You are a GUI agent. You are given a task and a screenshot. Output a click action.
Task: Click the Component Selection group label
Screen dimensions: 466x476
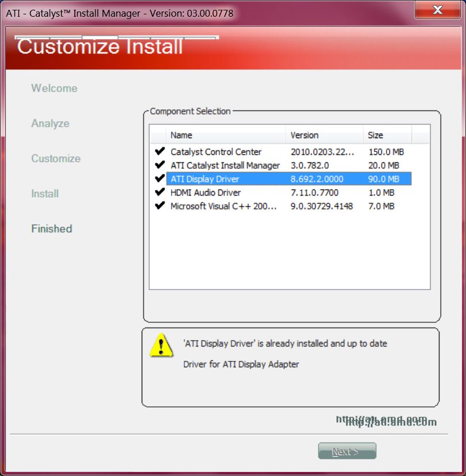190,112
